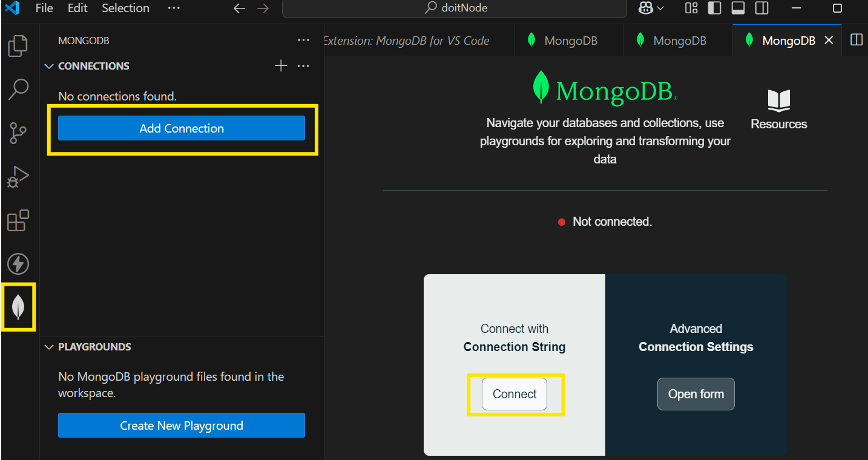Click Connect under Connection String

[x=515, y=394]
